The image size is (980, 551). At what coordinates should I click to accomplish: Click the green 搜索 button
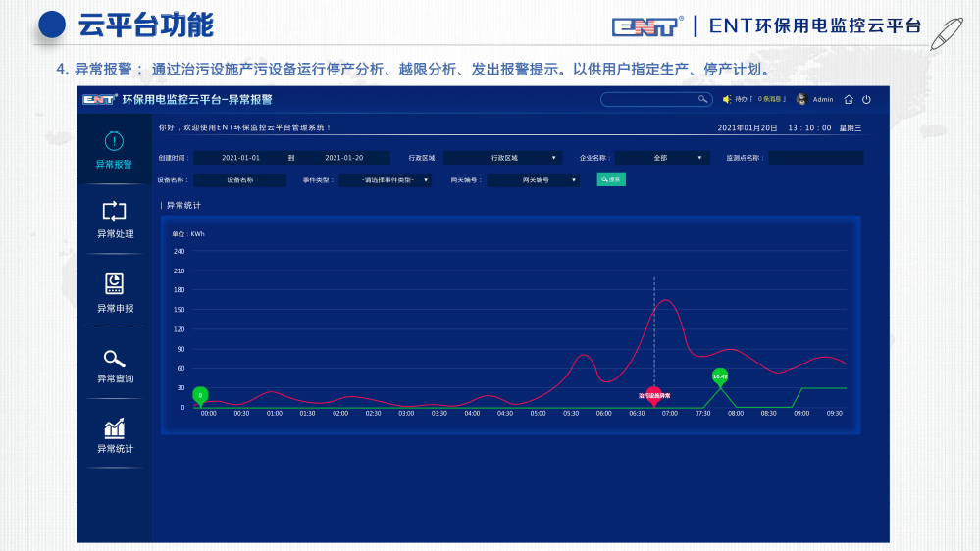[x=610, y=179]
